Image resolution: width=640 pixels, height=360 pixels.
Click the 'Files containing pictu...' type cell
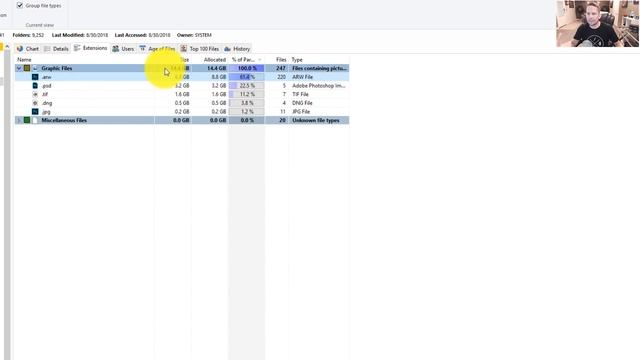click(x=319, y=68)
